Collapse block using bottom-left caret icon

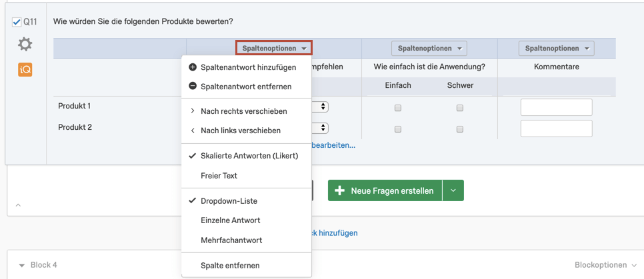[18, 204]
